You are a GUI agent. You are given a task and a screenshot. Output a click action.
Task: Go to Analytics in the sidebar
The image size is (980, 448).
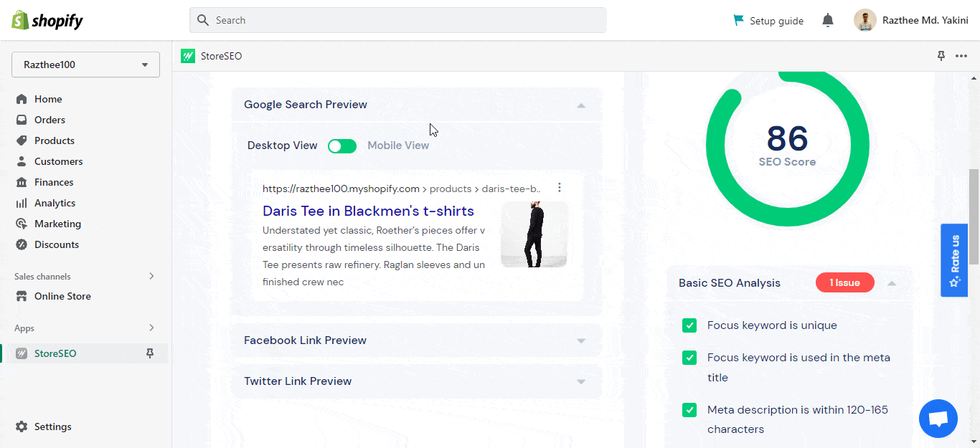point(55,203)
